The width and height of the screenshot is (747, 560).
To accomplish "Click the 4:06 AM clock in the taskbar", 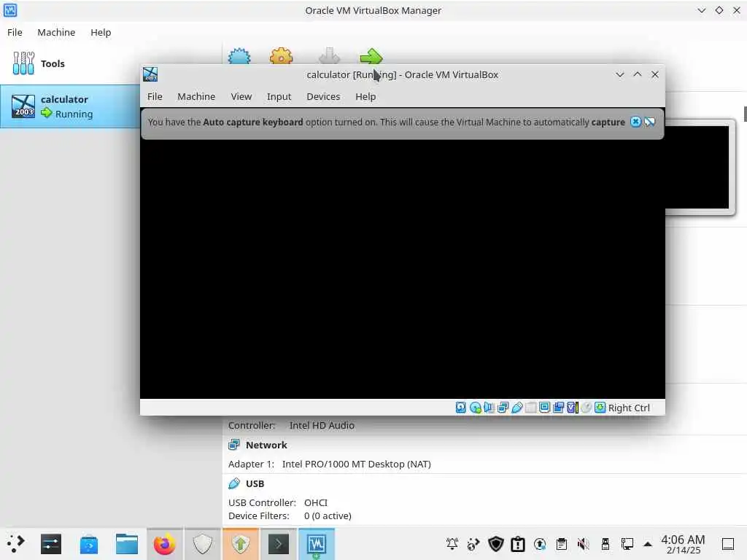I will click(x=683, y=544).
